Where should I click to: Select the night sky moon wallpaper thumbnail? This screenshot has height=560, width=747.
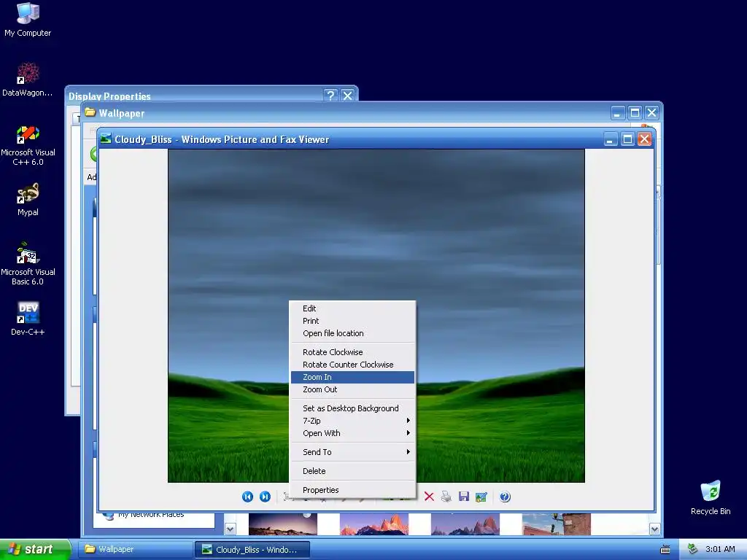(283, 524)
